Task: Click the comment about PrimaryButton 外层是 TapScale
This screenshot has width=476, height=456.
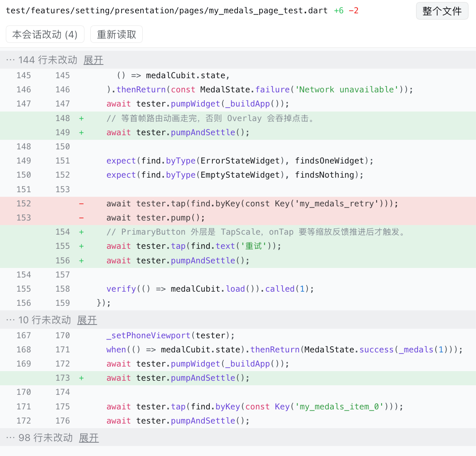Action: pos(238,232)
